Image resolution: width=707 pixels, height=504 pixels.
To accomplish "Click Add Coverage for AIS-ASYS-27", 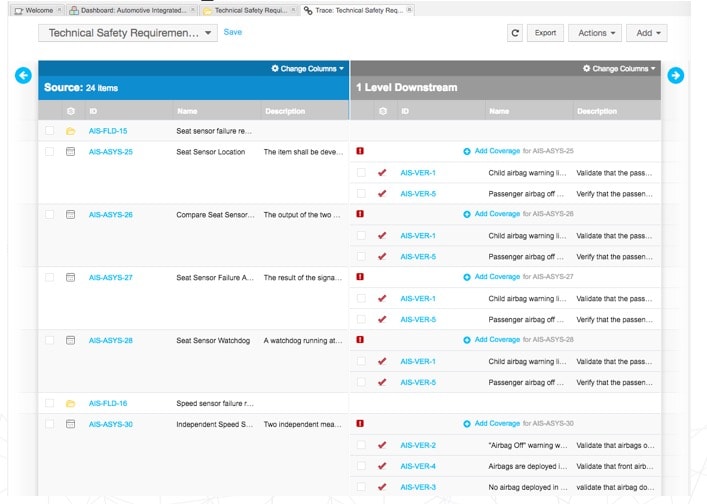I will (x=497, y=276).
